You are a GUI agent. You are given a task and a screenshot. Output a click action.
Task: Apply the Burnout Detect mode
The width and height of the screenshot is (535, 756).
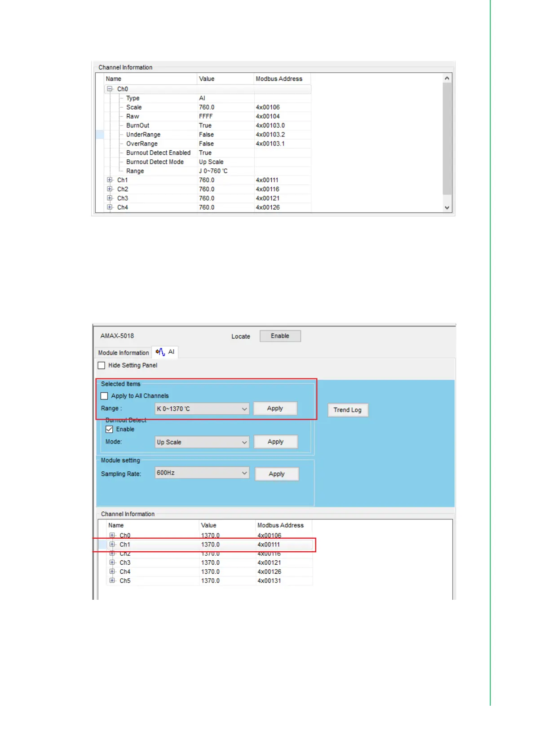tap(275, 442)
